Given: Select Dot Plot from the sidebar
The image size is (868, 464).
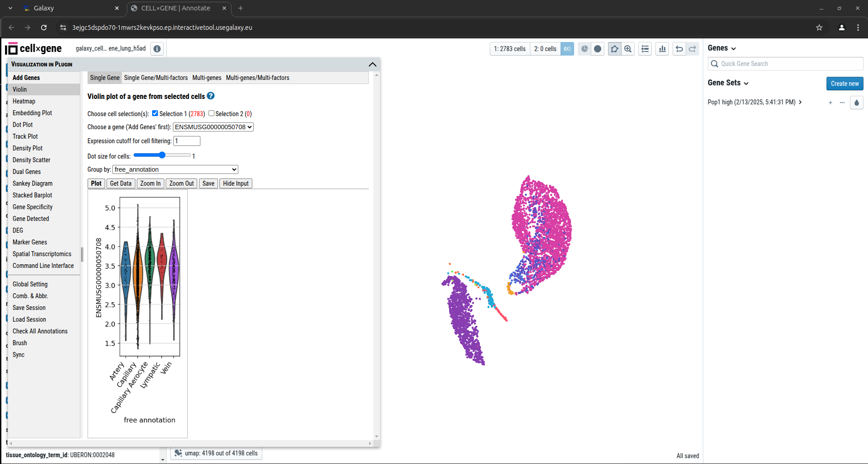Looking at the screenshot, I should 23,125.
